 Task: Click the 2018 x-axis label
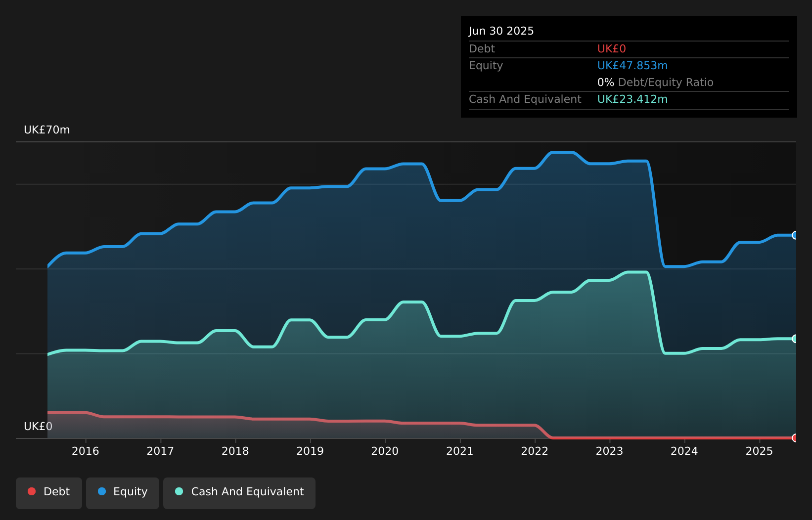[x=235, y=451]
